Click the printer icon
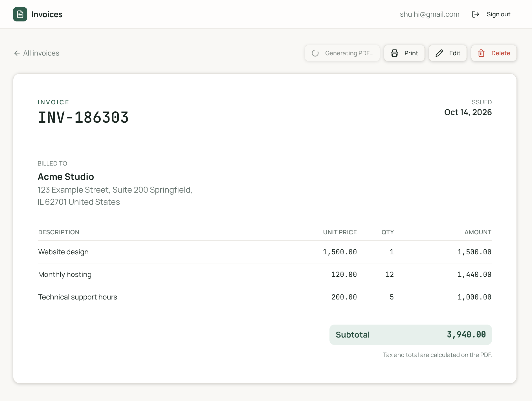The height and width of the screenshot is (401, 532). pos(394,53)
